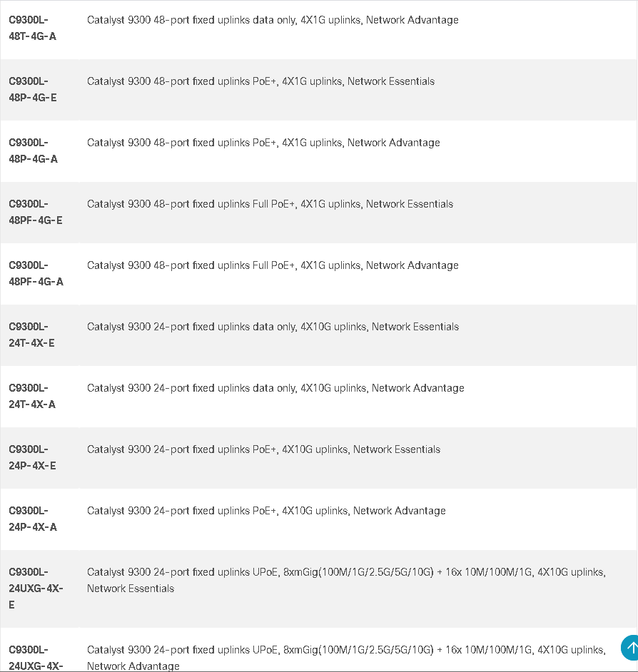638x672 pixels.
Task: Click the 24-port data only 4X10G Network Advantage text
Action: pos(275,388)
